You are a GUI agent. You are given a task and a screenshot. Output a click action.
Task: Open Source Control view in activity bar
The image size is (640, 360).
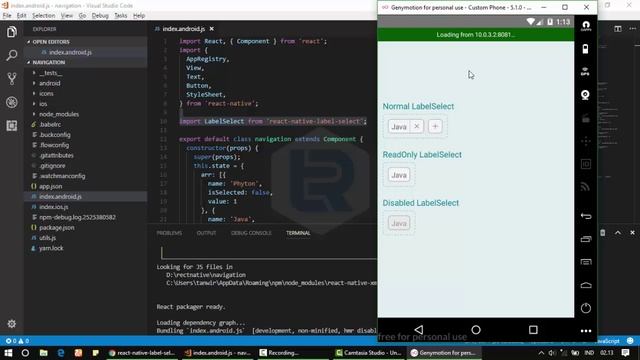(x=11, y=78)
